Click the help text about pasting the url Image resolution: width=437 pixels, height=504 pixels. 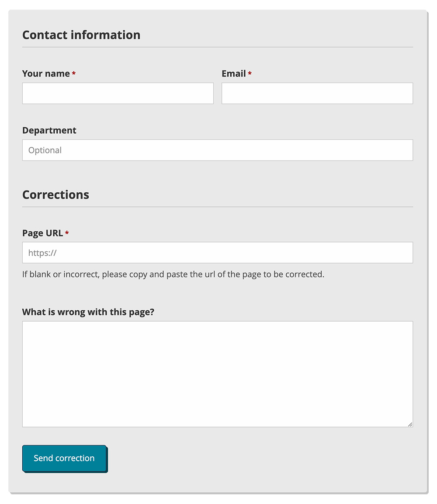click(x=173, y=275)
